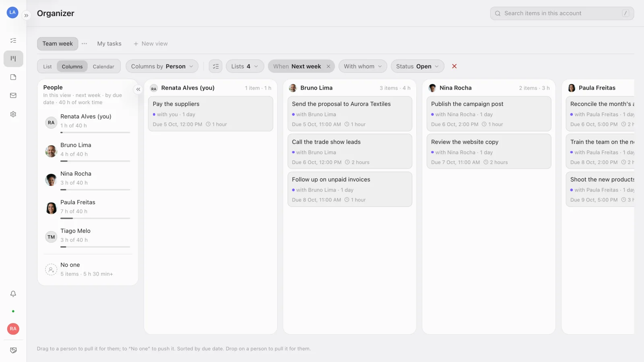Select Tiago Melo in People panel

point(88,237)
